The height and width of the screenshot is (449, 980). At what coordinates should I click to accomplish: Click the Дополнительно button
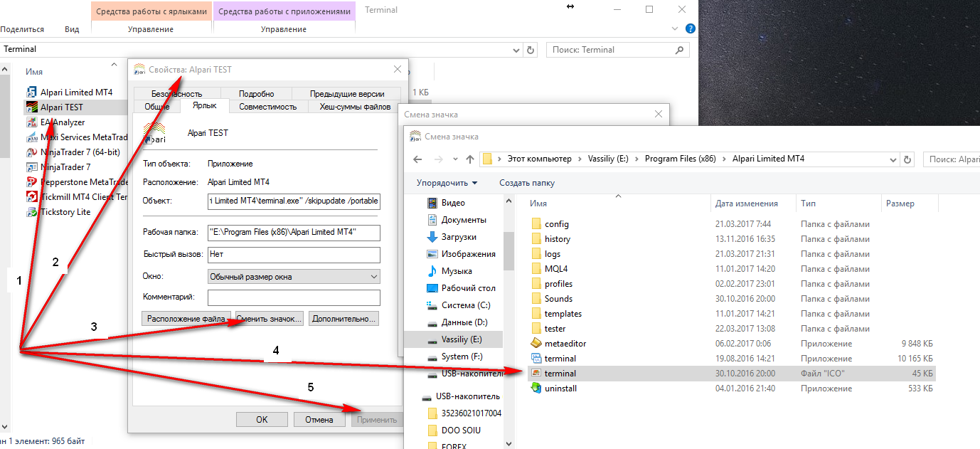344,319
